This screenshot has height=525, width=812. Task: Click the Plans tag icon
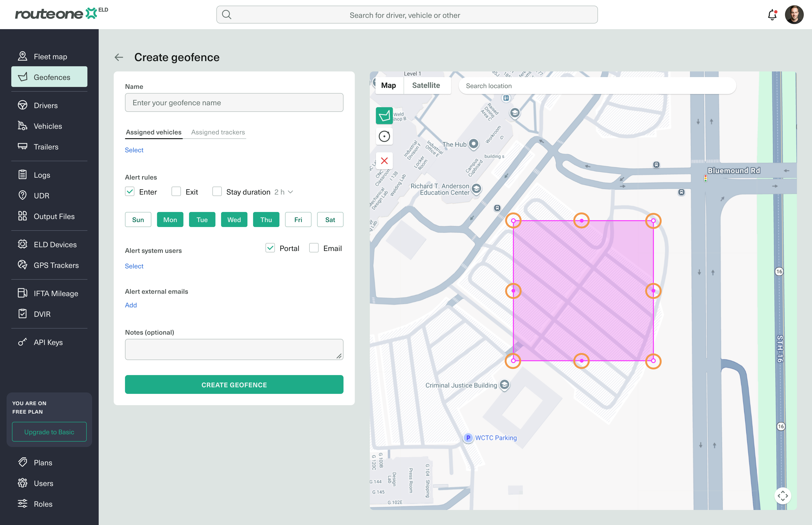click(x=23, y=462)
